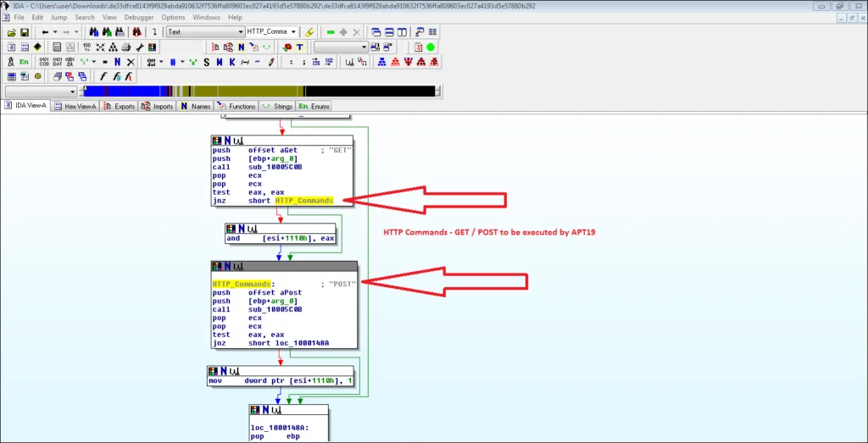The height and width of the screenshot is (443, 868).
Task: Open the File menu
Action: pos(19,17)
